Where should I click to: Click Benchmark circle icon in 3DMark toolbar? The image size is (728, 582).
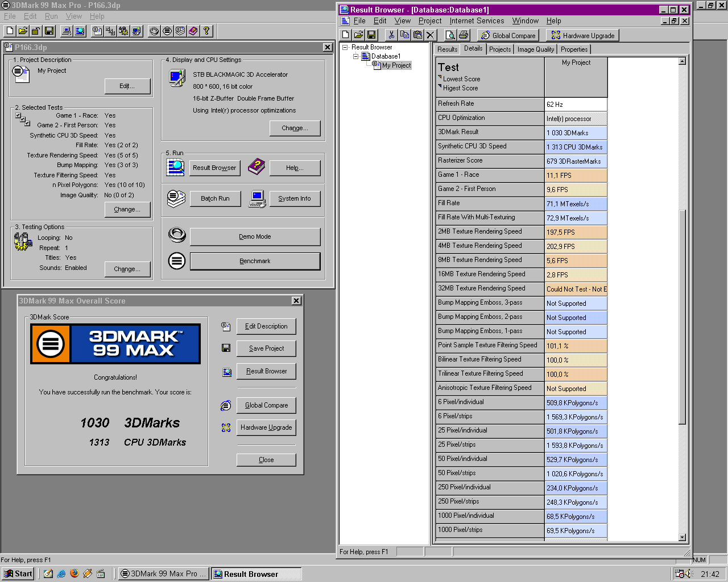pyautogui.click(x=167, y=31)
